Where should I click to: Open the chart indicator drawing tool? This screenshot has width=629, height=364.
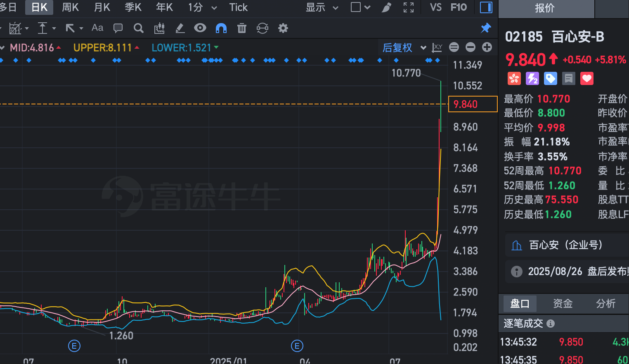click(15, 28)
